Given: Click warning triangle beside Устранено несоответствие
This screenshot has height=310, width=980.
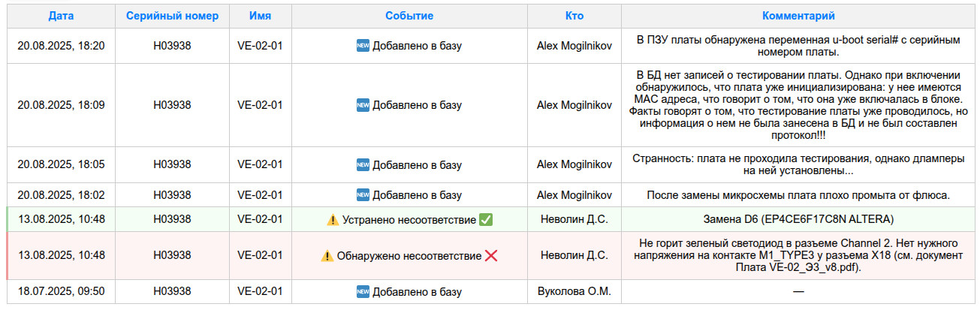Looking at the screenshot, I should [333, 220].
